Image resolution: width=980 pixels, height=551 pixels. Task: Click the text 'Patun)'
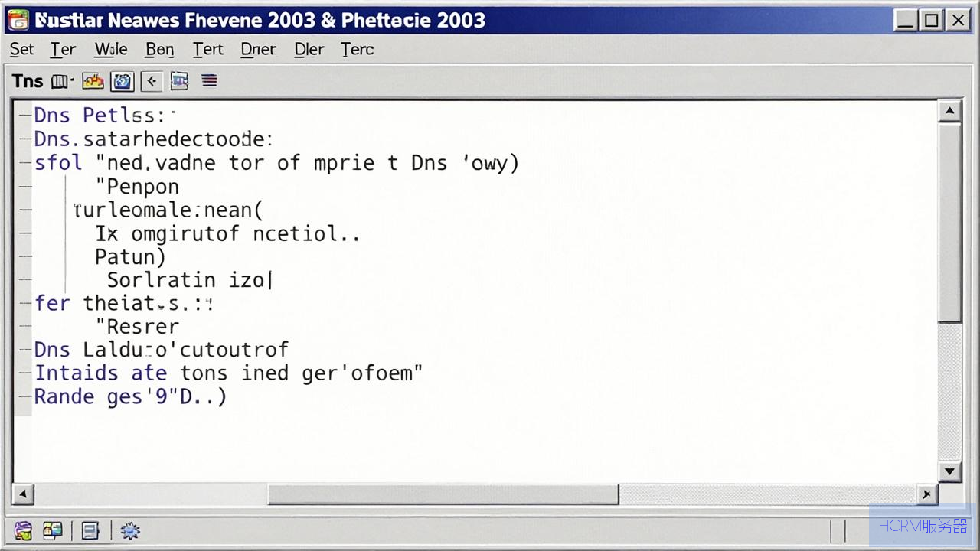[x=130, y=256]
